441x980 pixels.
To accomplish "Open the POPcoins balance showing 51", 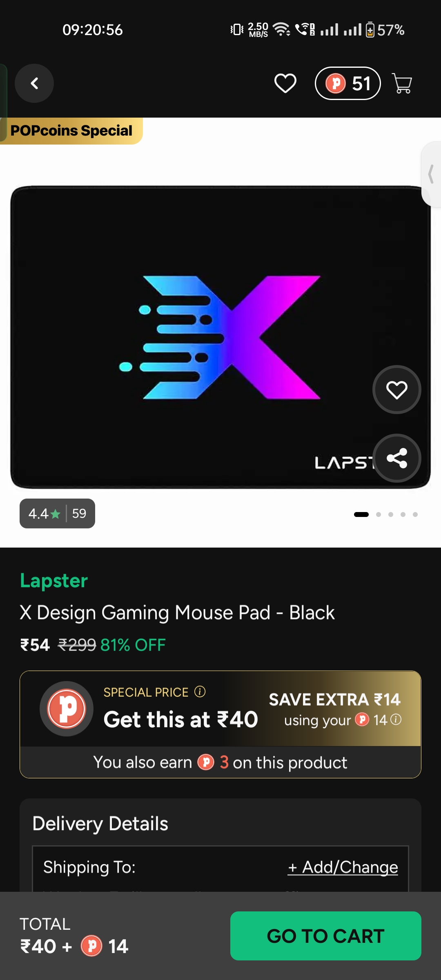I will (348, 83).
